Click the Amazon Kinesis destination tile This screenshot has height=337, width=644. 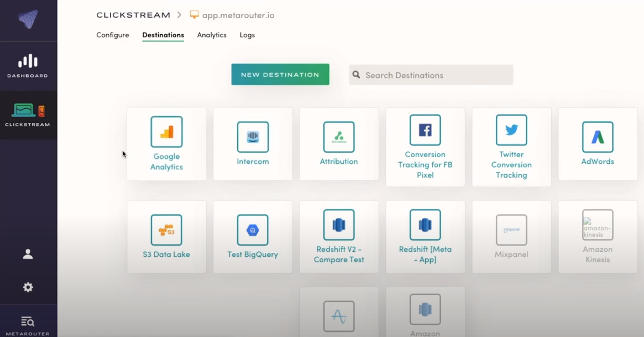(x=598, y=236)
